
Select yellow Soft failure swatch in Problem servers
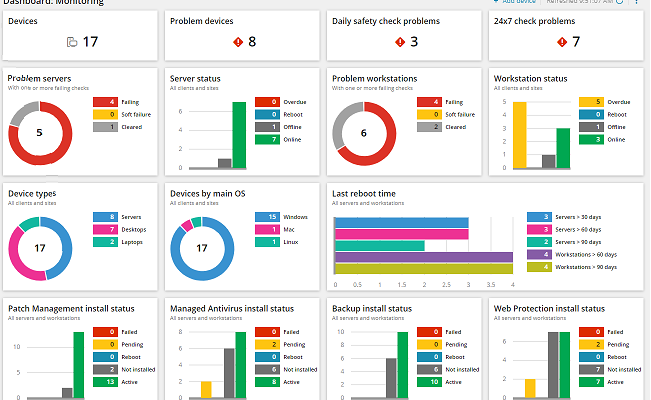[x=105, y=114]
